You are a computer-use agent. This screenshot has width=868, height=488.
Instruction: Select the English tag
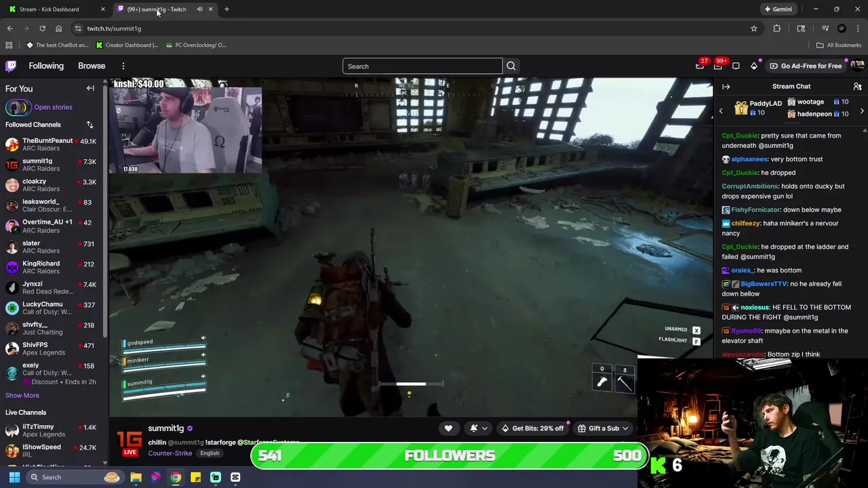(210, 453)
